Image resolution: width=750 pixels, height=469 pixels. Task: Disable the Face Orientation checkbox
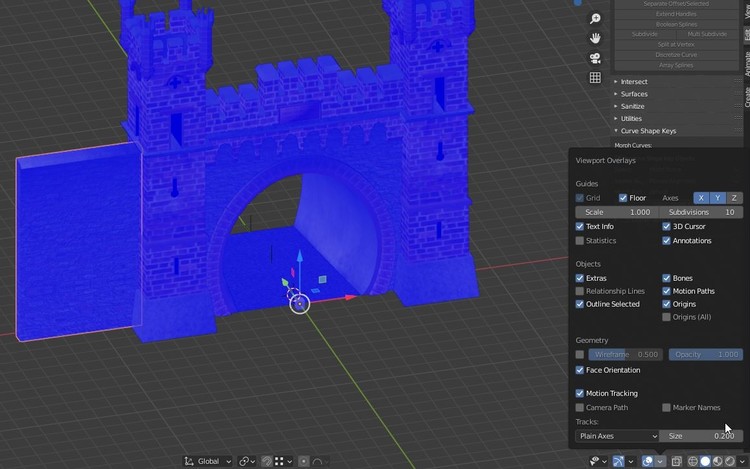[580, 370]
